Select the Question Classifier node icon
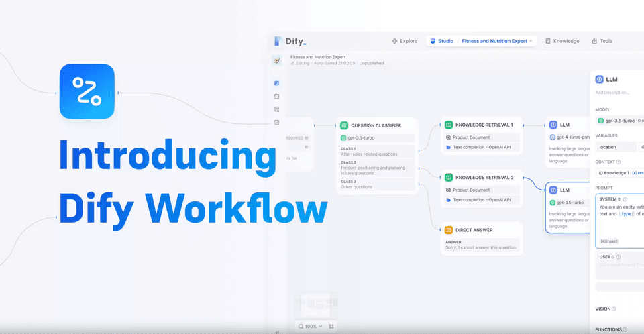 point(344,125)
